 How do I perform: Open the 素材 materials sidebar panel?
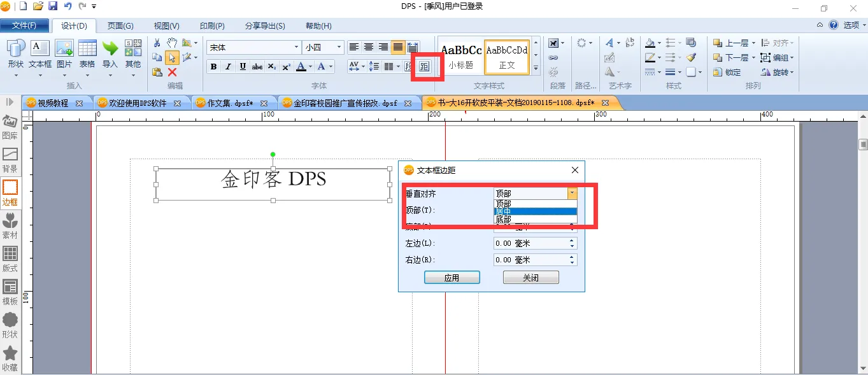point(10,226)
